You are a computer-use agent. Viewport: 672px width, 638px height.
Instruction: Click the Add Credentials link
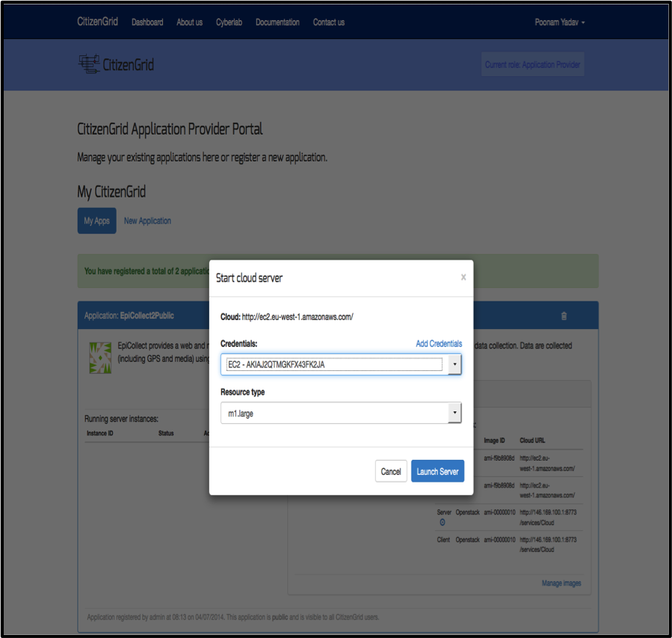(438, 344)
